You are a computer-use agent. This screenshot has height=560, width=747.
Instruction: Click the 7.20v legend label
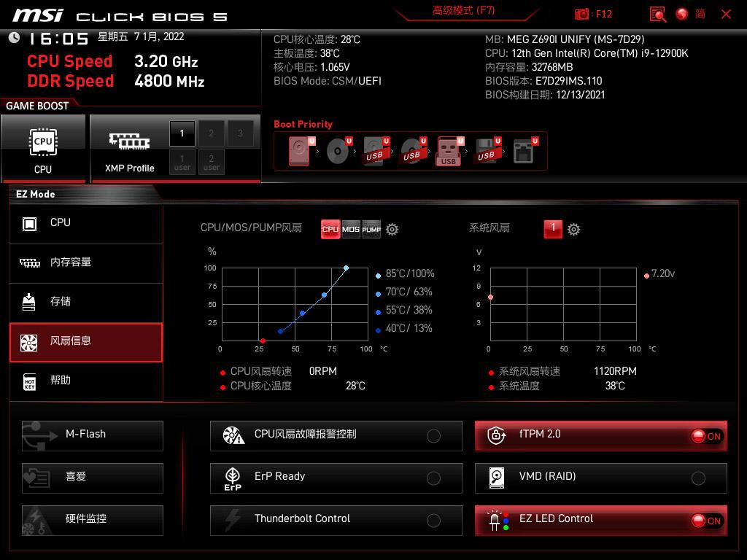pos(662,273)
